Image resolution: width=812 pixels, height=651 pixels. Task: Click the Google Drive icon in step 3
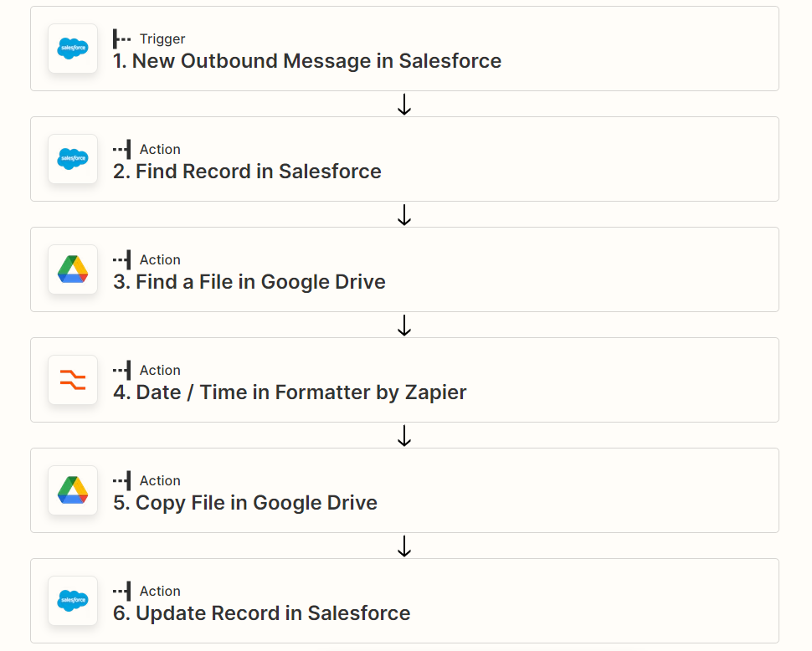(x=73, y=269)
